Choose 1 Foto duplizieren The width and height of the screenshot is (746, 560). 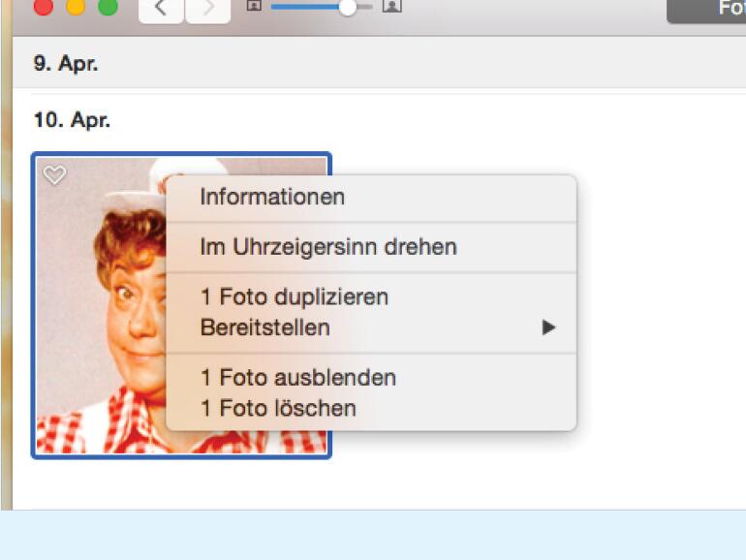[x=294, y=296]
